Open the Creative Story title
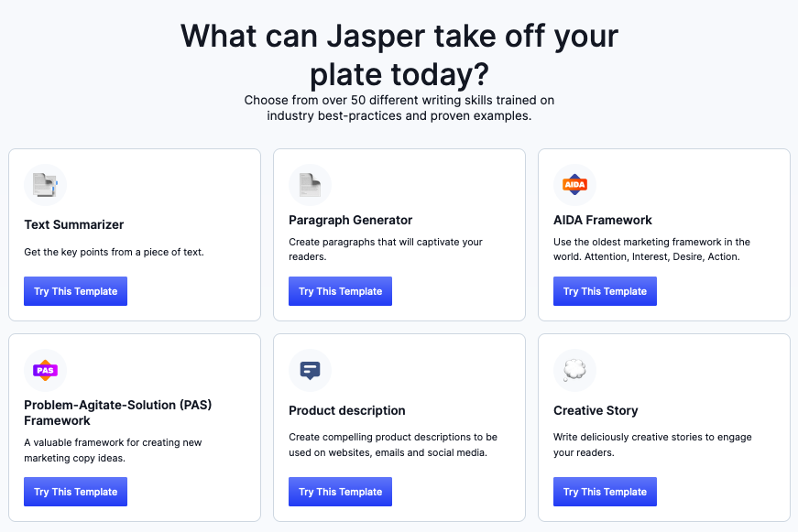The height and width of the screenshot is (532, 798). 596,410
